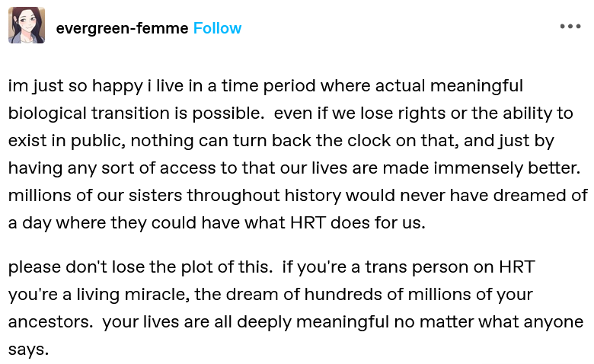
Task: Click the word "ancestors" in the second paragraph
Action: click(50, 322)
